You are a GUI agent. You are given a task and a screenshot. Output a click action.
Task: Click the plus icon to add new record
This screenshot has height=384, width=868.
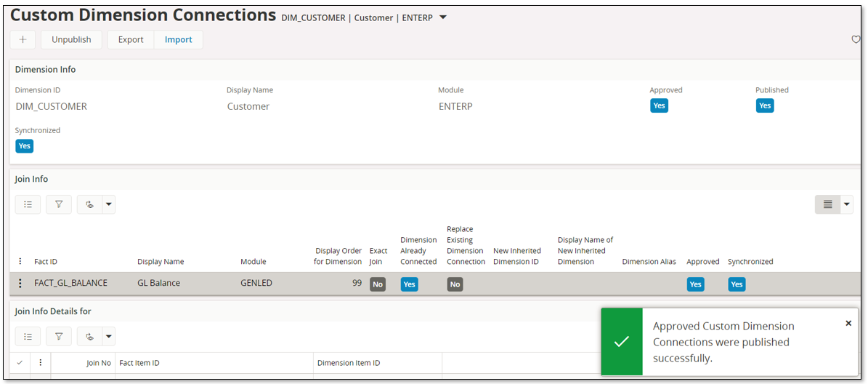(23, 40)
